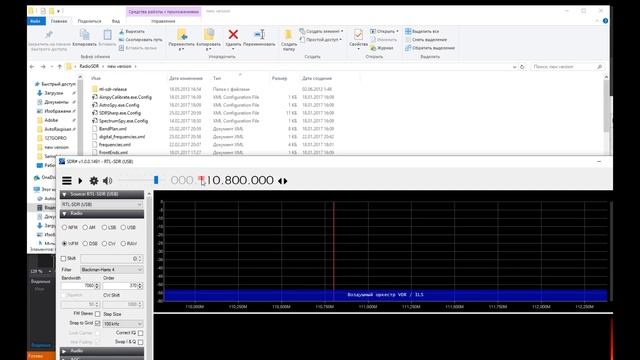Image resolution: width=640 pixels, height=360 pixels.
Task: Open the Move to (Переместить в) dropdown
Action: click(x=181, y=40)
